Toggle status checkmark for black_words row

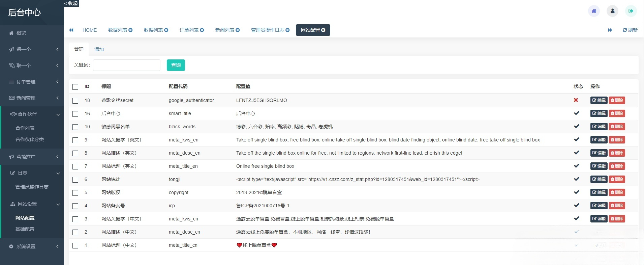576,127
